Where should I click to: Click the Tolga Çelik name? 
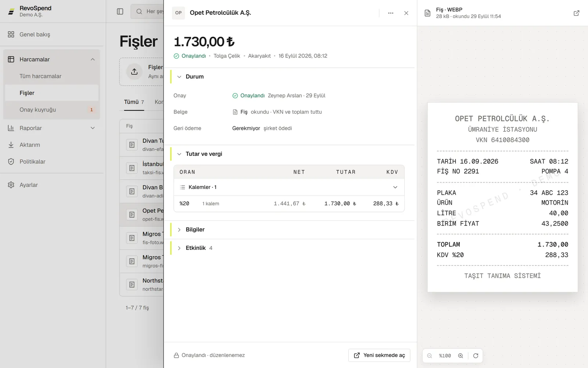[227, 56]
